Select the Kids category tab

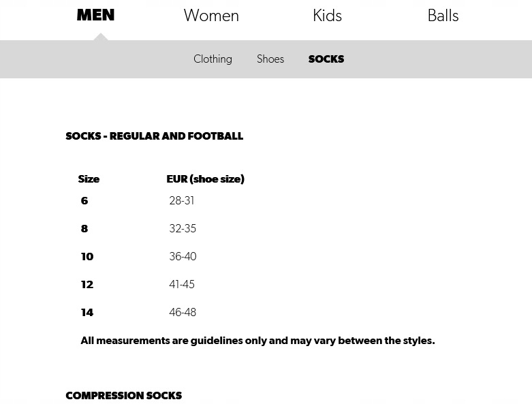[327, 16]
